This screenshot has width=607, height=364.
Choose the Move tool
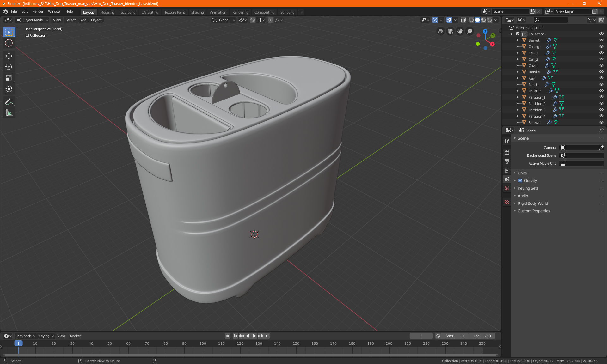[9, 56]
